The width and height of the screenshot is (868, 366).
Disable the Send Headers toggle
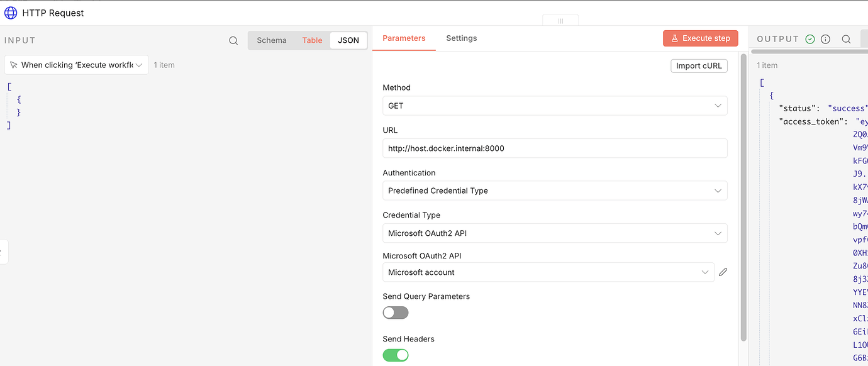pos(396,355)
